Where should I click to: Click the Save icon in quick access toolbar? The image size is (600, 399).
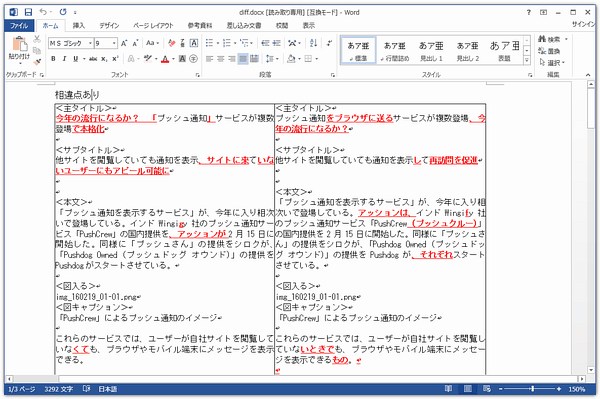[28, 12]
